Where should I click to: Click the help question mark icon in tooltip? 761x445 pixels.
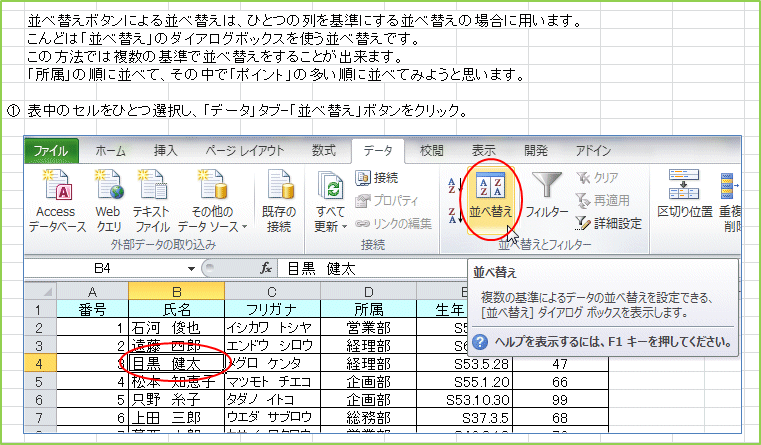pyautogui.click(x=479, y=343)
